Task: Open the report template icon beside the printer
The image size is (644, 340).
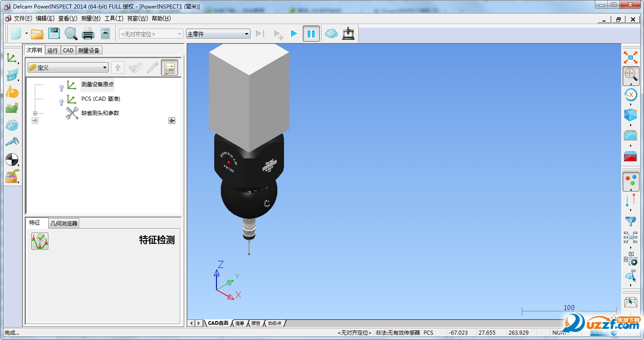Action: click(x=105, y=34)
